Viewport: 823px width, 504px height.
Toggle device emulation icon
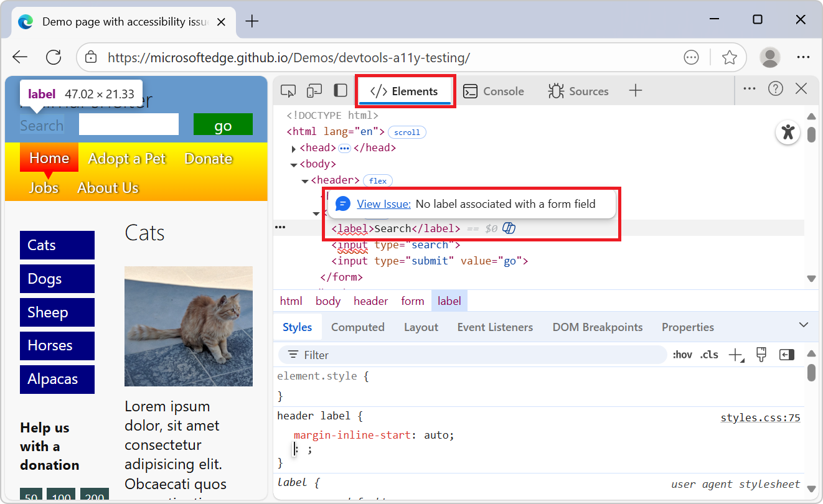(314, 91)
